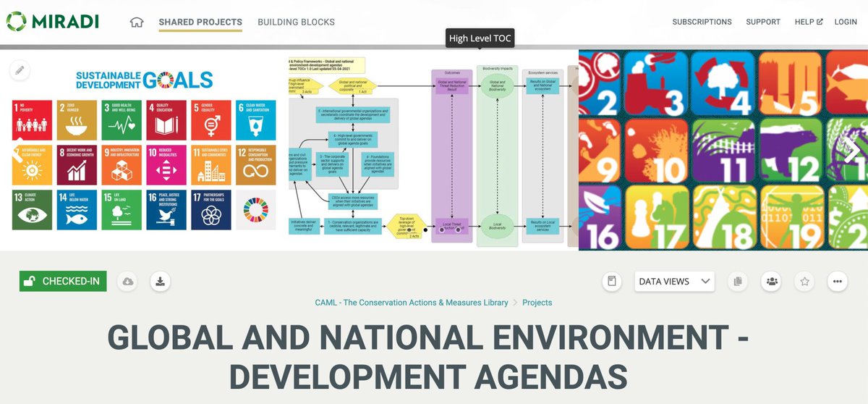Open the Projects breadcrumb link
Viewport: 868px width, 404px height.
(537, 303)
